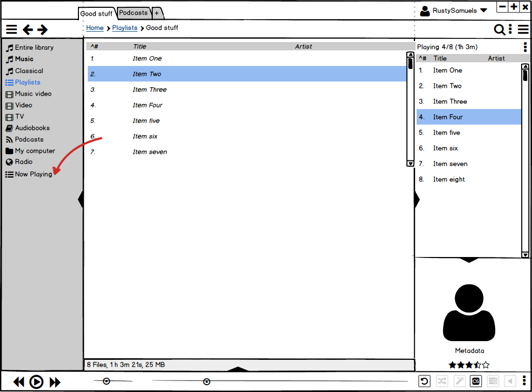Screen dimensions: 532x392
Task: Switch to the Podcasts tab
Action: 134,12
